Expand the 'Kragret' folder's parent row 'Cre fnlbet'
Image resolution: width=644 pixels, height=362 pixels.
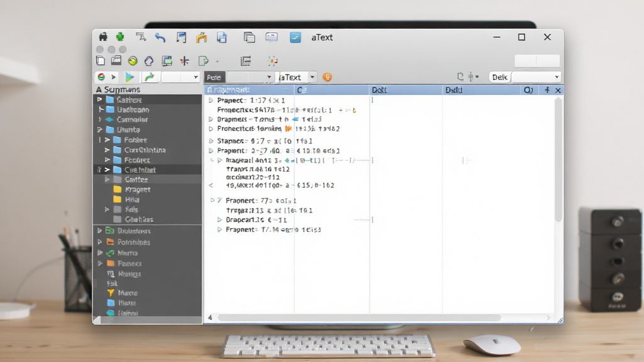click(107, 170)
